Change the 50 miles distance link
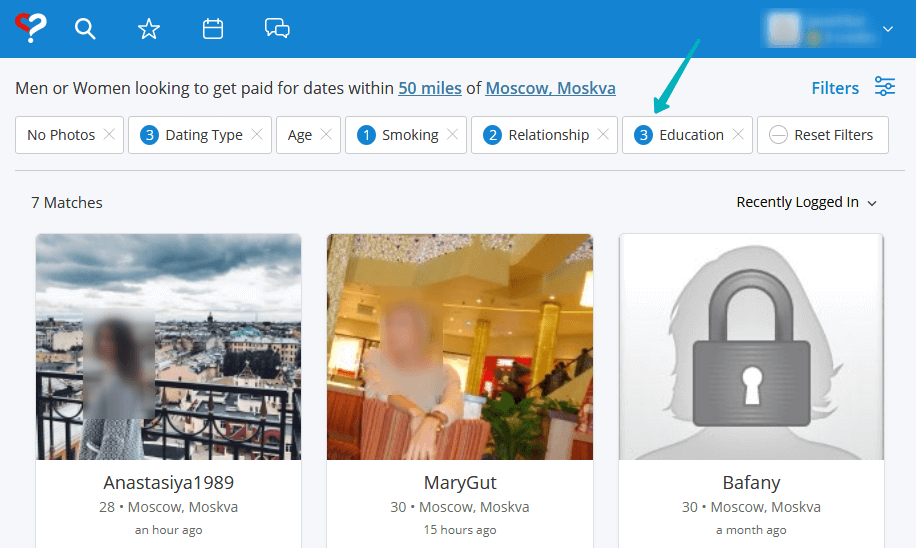Screen dimensions: 916x548 pos(430,88)
